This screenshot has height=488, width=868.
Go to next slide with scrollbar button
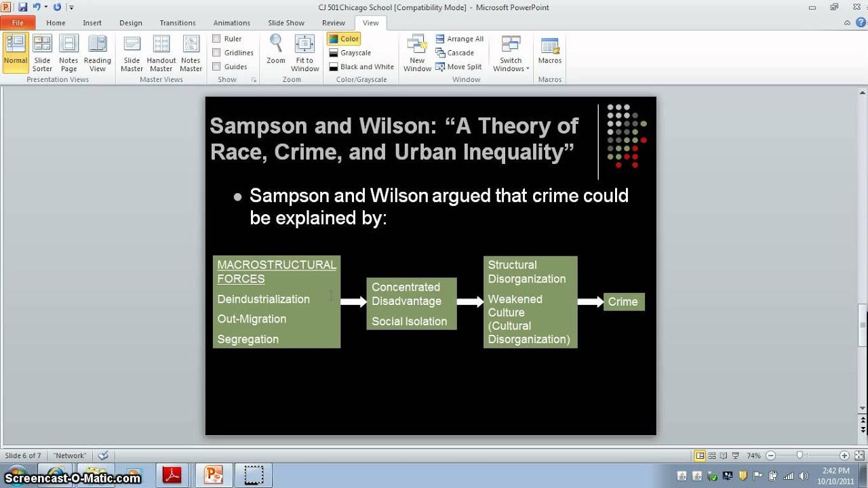[x=863, y=428]
